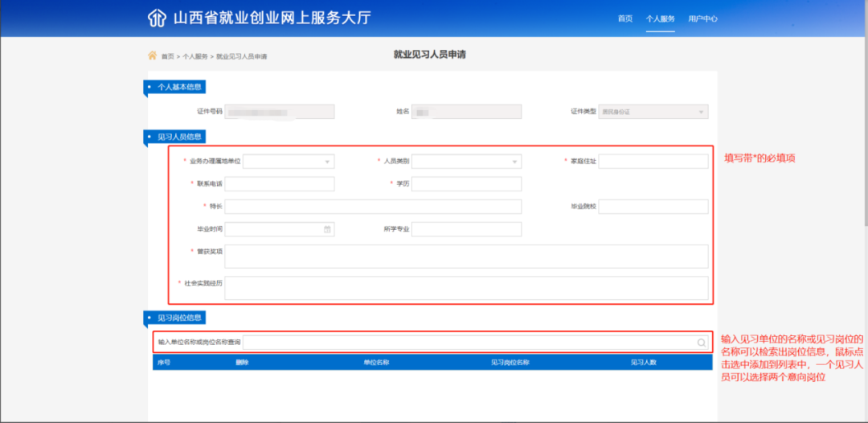
Task: Focus the 家庭住址 input field
Action: [653, 162]
